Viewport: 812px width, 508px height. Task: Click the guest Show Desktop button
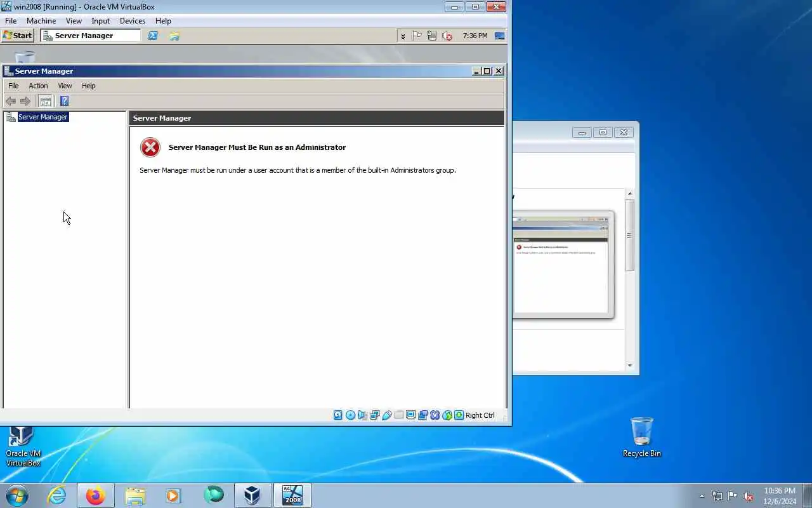point(501,36)
